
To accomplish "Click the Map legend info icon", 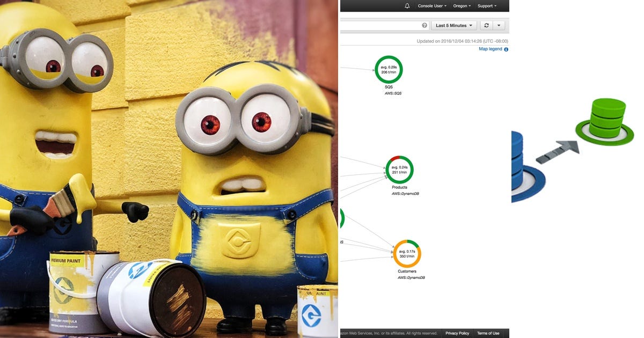I will click(x=506, y=49).
